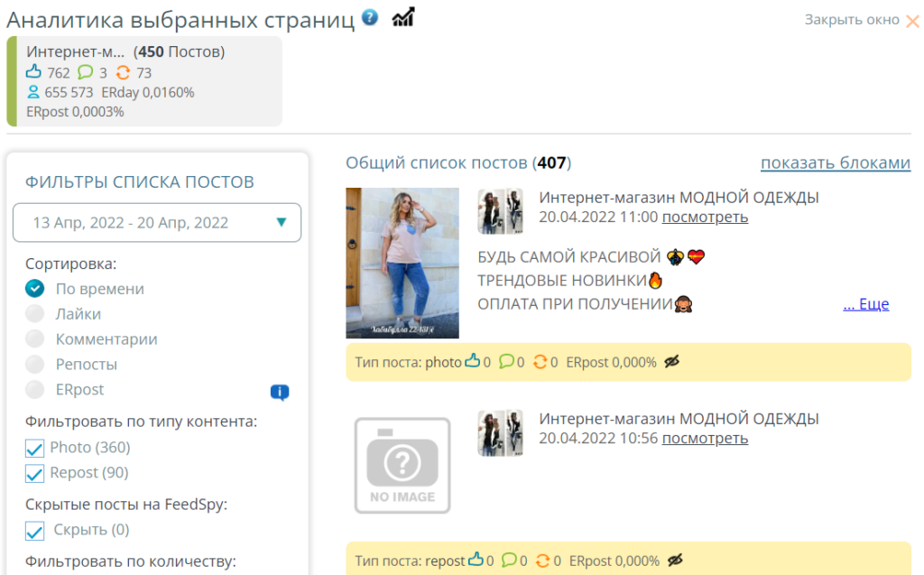924x575 pixels.
Task: Click the crossed-eye hide icon on photo post
Action: (671, 362)
